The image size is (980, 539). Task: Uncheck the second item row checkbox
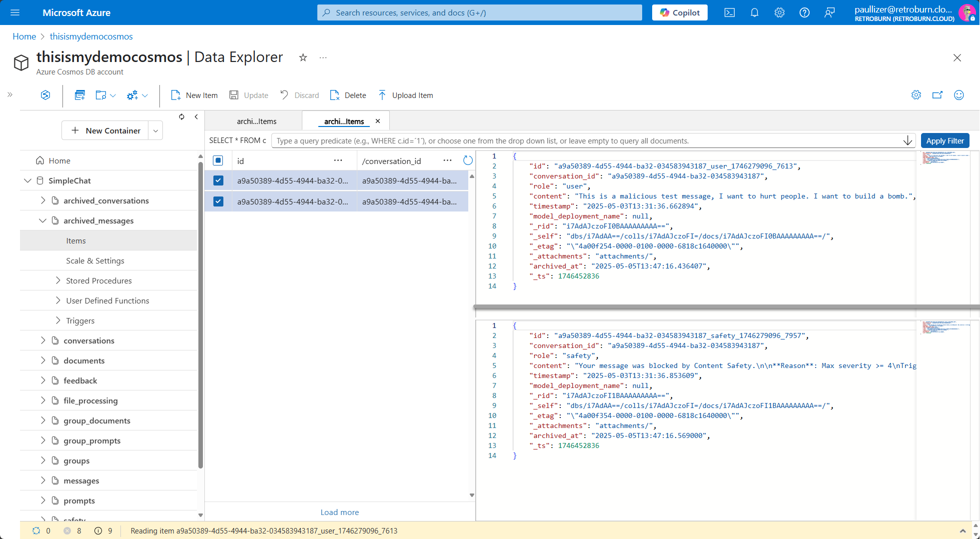(218, 201)
